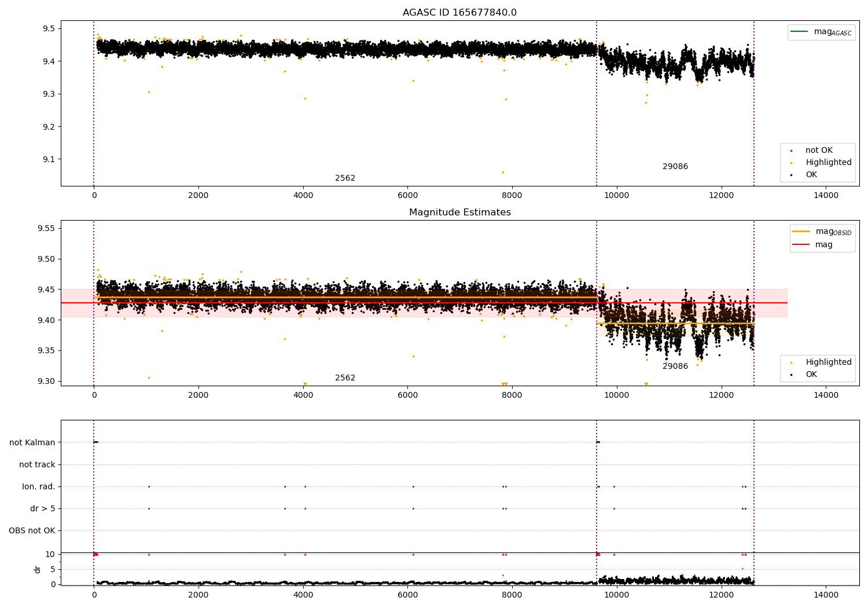Select the red "mag" legend entry in Magnitude Estimates
868x608 pixels.
coord(813,244)
